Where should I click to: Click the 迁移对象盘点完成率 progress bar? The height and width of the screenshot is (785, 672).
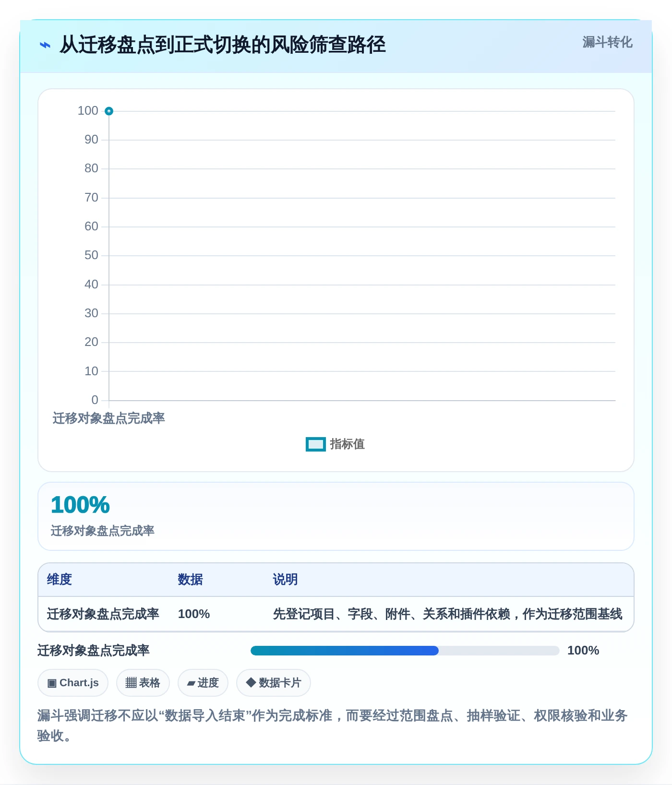coord(405,651)
